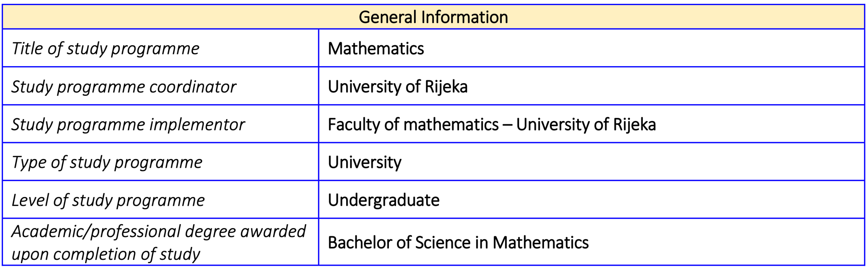Select the Title of study programme label
Viewport: 868px width, 270px height.
coord(105,49)
